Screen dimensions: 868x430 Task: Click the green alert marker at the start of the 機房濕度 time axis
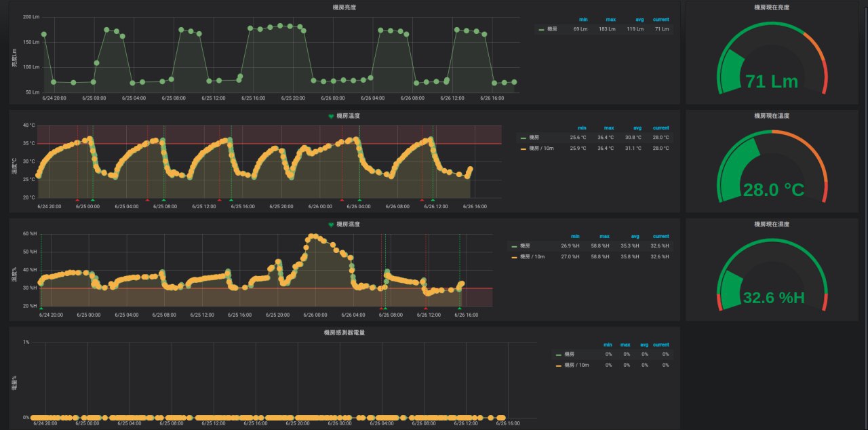pyautogui.click(x=41, y=309)
